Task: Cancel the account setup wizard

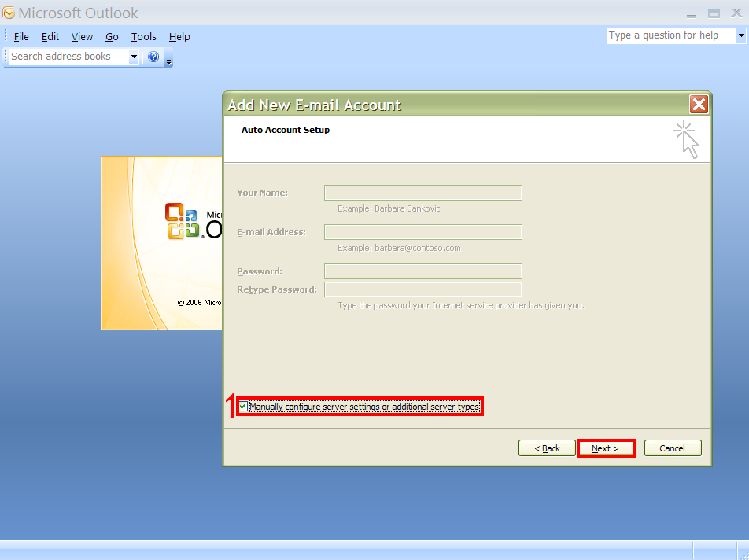Action: (x=672, y=448)
